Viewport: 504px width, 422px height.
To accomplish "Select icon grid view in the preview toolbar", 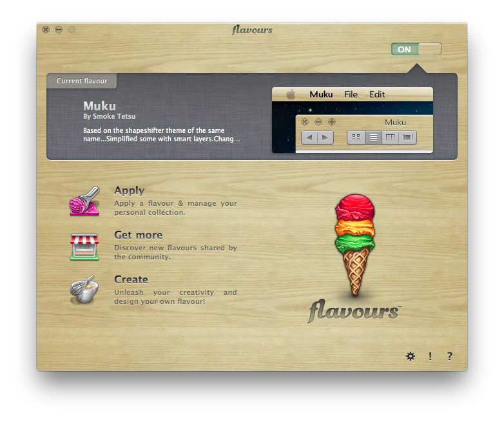I will 356,137.
